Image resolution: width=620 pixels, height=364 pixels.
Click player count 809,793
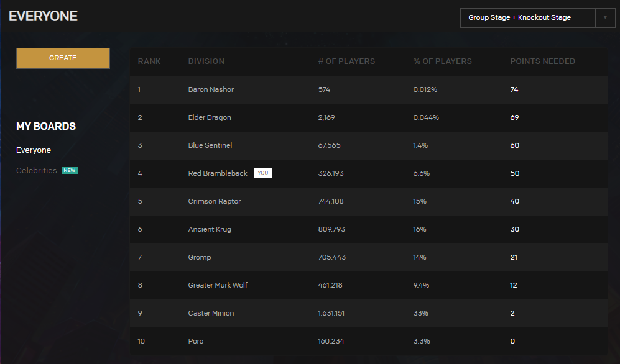331,229
